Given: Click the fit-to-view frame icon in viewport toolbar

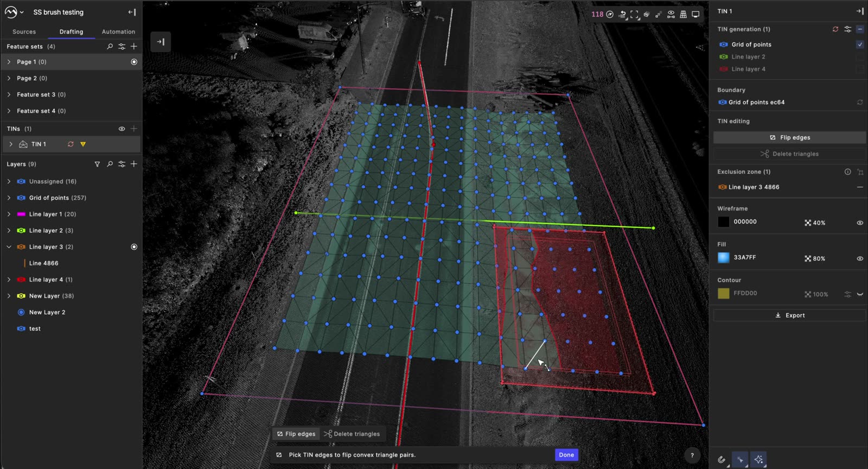Looking at the screenshot, I should pyautogui.click(x=634, y=15).
